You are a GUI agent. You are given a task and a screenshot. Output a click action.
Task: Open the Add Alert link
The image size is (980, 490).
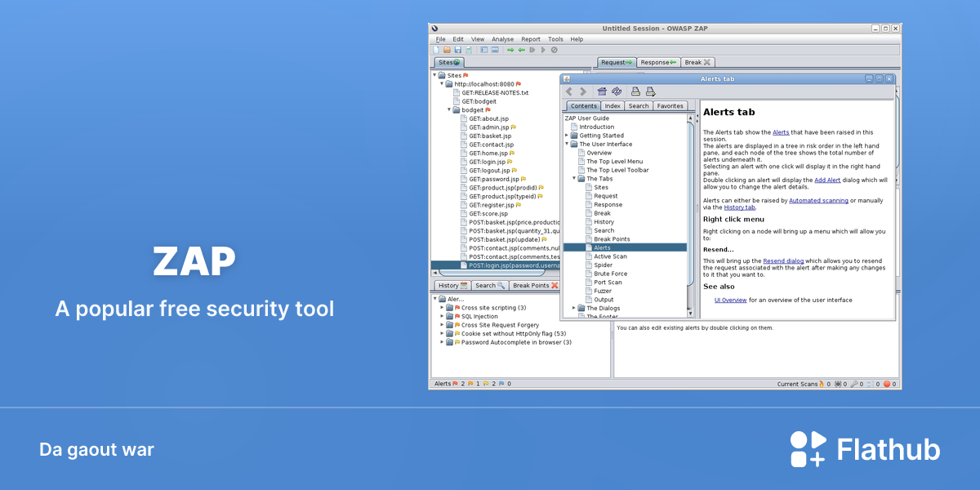click(829, 180)
